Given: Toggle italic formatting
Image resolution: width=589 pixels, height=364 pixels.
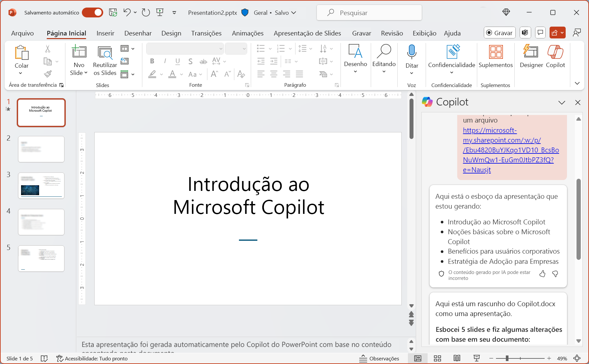Looking at the screenshot, I should (x=165, y=61).
